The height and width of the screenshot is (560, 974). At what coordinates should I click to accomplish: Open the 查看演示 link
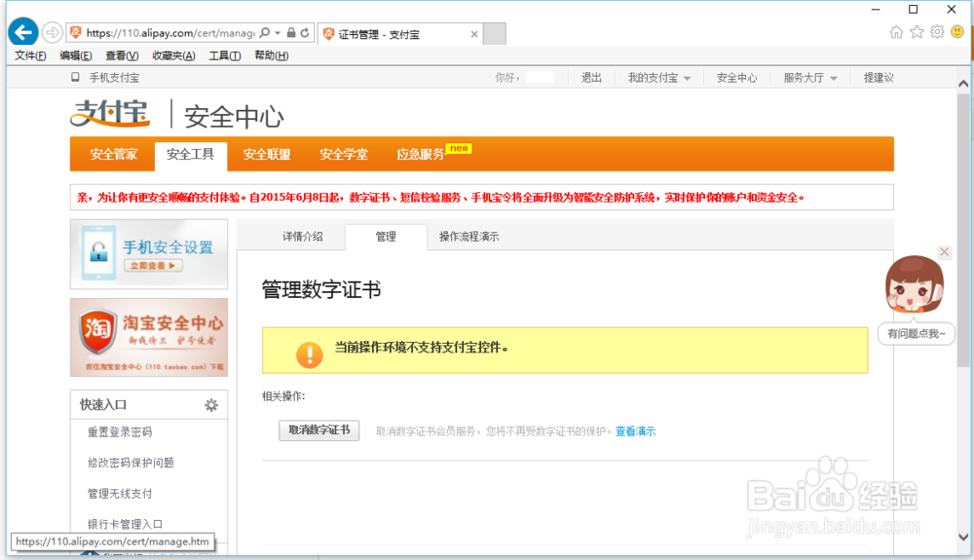point(635,431)
